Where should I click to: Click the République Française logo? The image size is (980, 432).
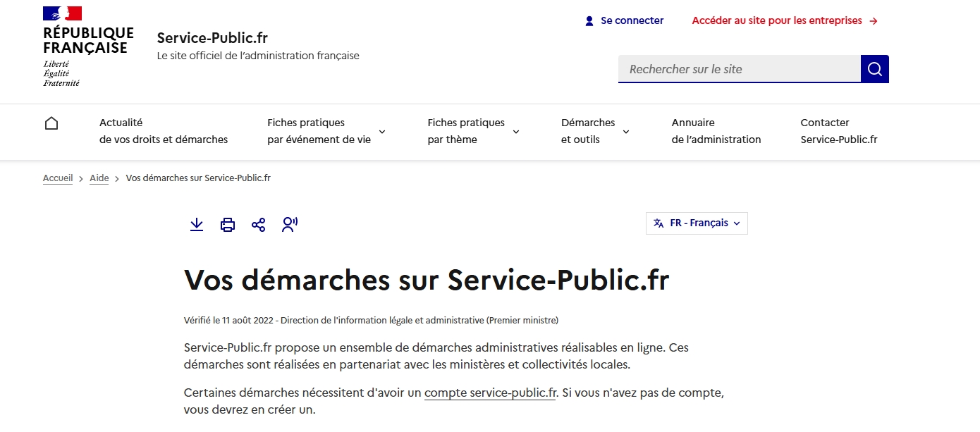[88, 47]
